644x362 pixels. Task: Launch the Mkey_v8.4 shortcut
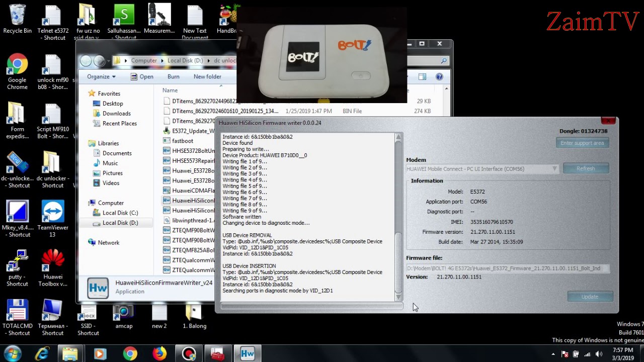[17, 219]
